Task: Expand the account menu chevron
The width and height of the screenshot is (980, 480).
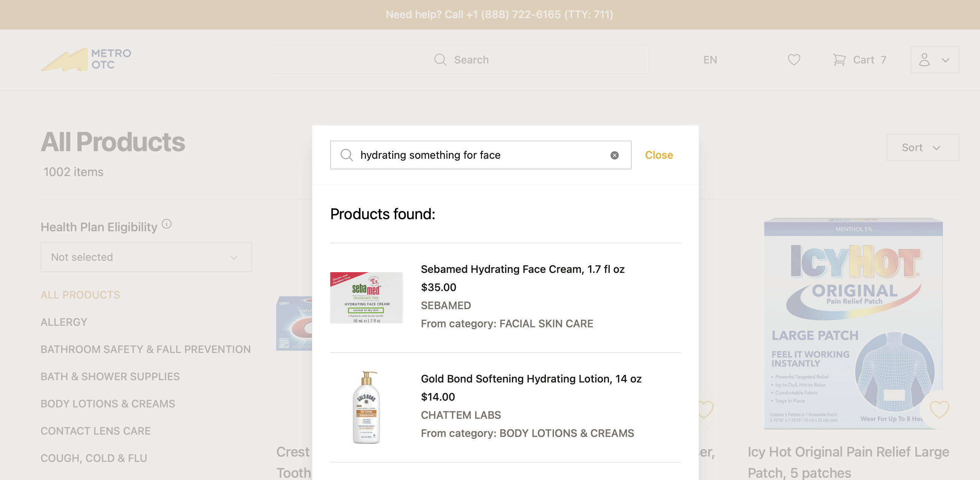Action: (945, 60)
